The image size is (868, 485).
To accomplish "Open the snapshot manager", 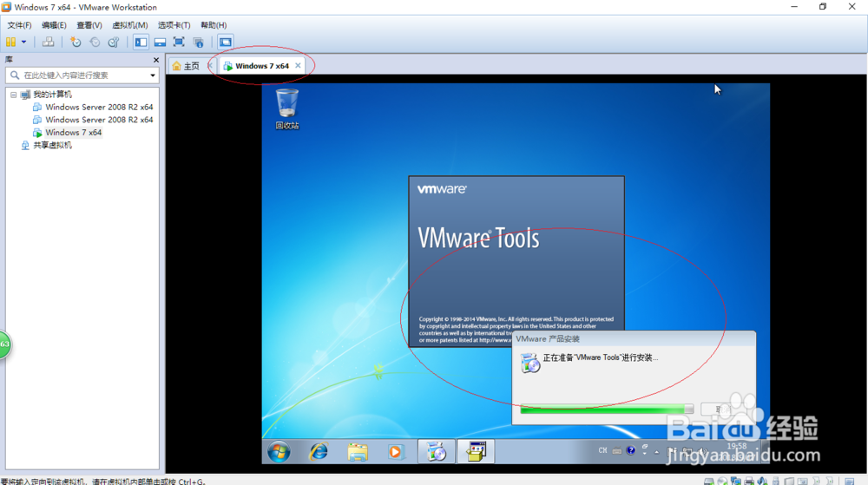I will point(114,42).
